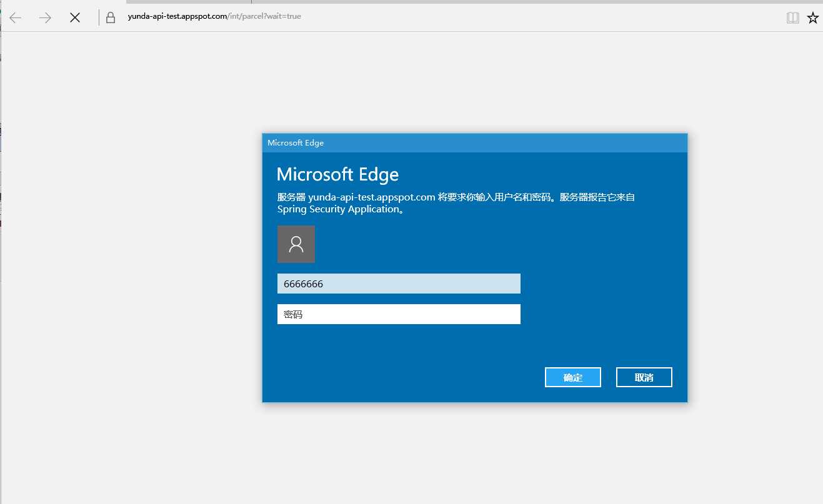Click the browser Forward arrow

[45, 18]
